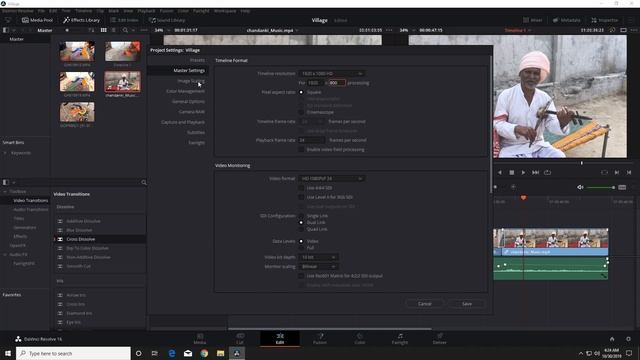
Task: Open the Mixer panel
Action: tap(533, 20)
